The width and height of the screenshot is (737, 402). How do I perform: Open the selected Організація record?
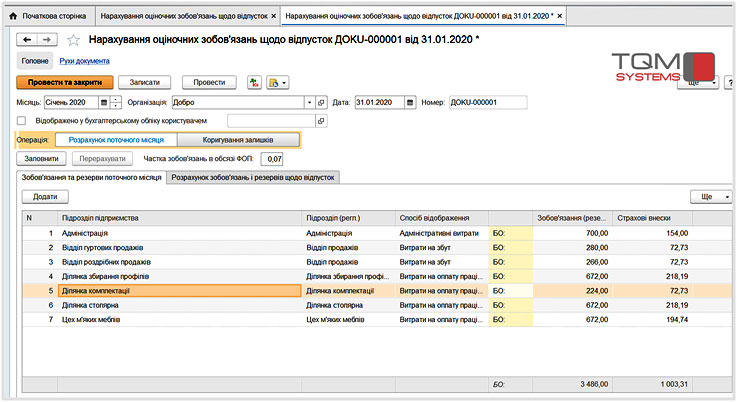click(322, 102)
